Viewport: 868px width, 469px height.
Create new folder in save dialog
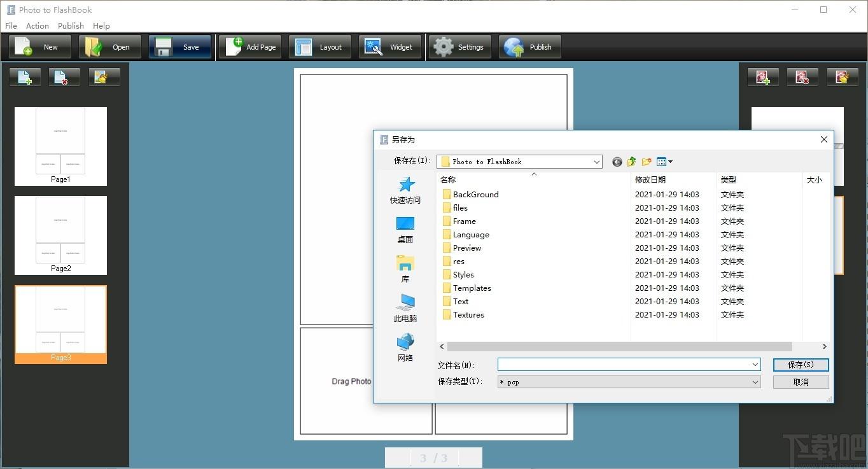pos(647,162)
